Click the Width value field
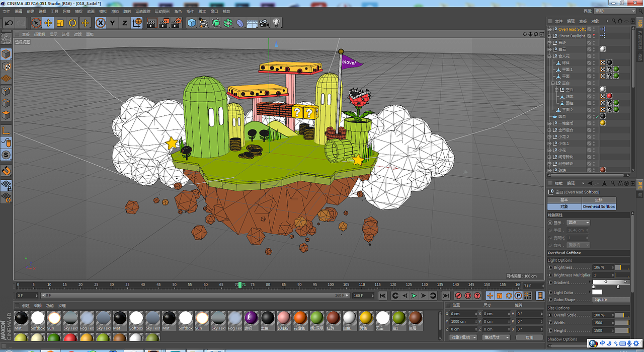 tap(603, 323)
